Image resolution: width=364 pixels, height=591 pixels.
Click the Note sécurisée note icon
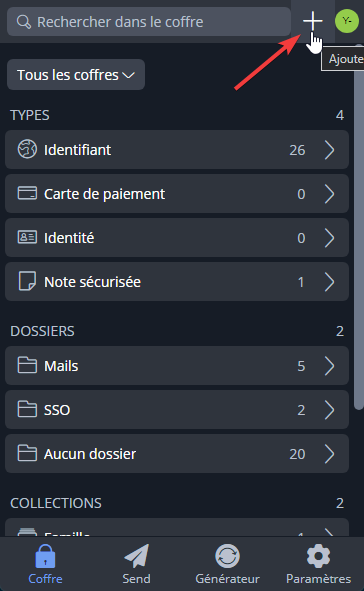(27, 281)
